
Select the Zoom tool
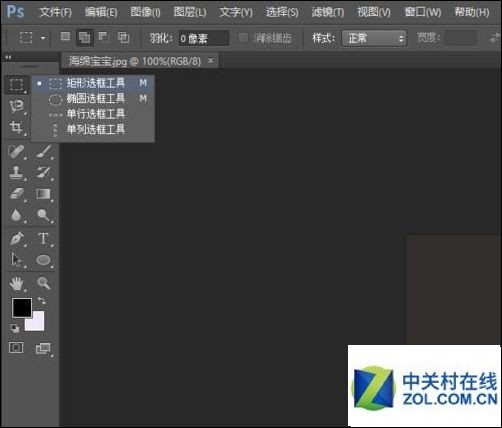click(44, 283)
